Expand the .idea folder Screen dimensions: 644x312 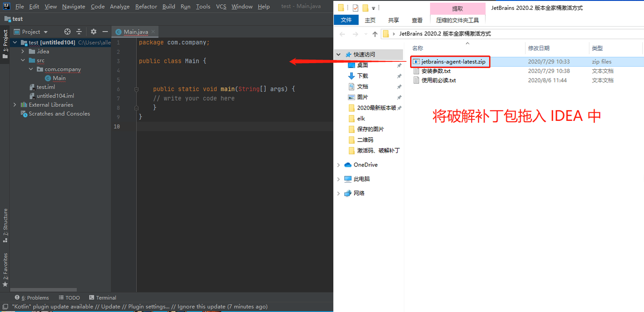pos(23,51)
